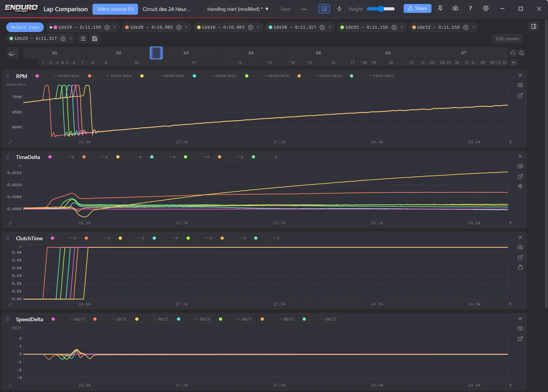
Task: Select sector S1 in track bar
Action: tap(55, 53)
